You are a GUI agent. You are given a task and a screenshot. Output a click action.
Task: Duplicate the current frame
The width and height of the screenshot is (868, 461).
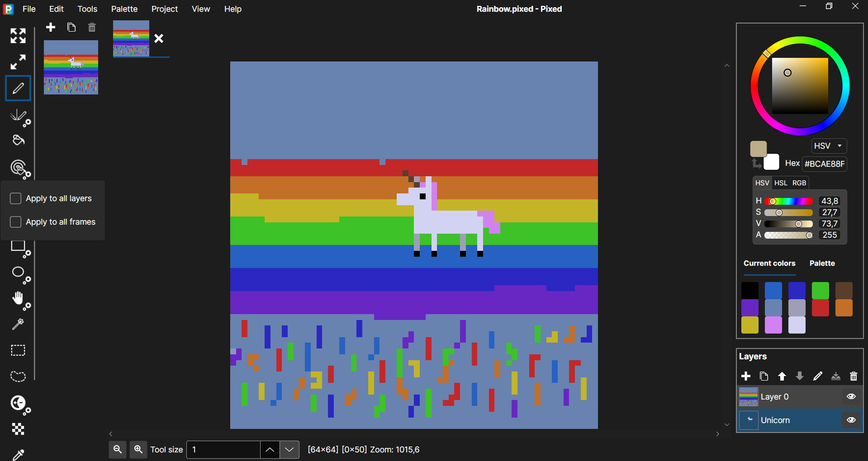click(71, 28)
